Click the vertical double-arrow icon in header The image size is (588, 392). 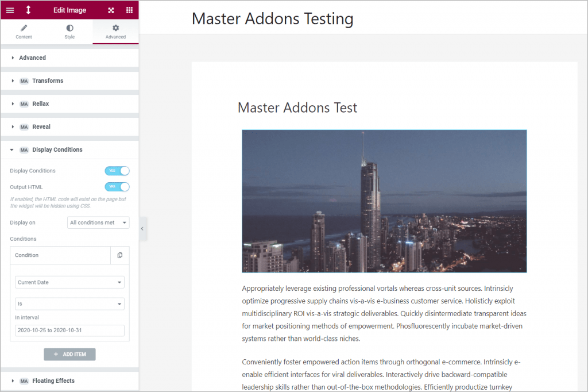(28, 10)
